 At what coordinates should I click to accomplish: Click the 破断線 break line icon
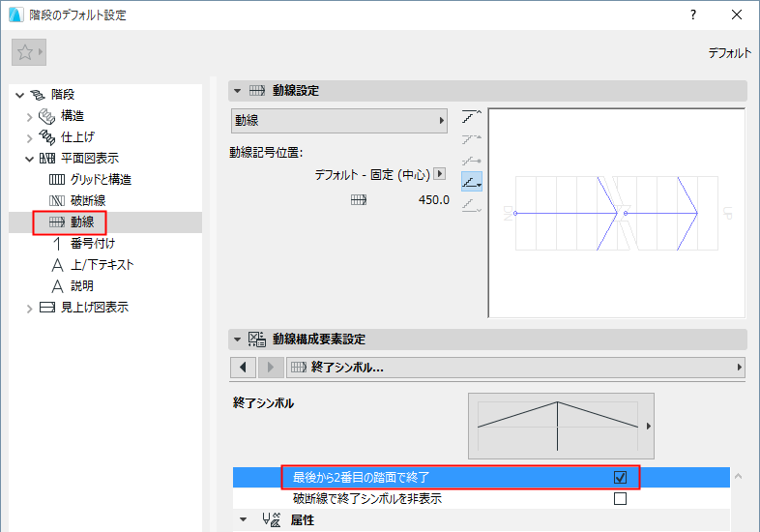click(x=57, y=201)
